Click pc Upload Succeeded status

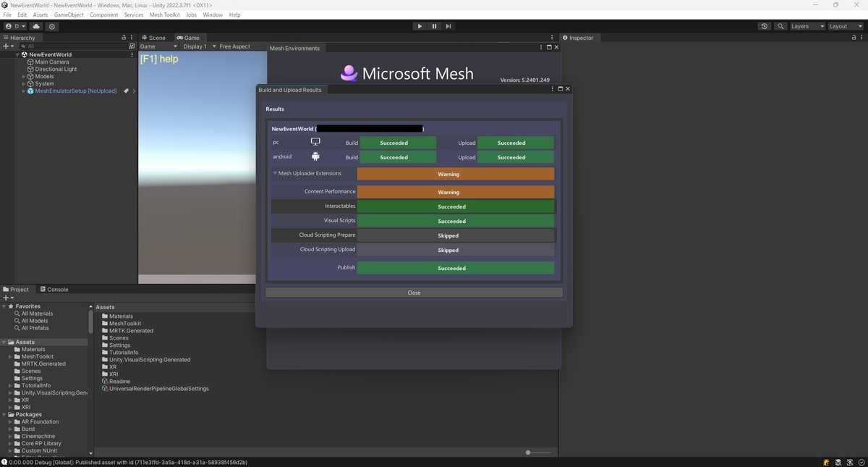(516, 143)
